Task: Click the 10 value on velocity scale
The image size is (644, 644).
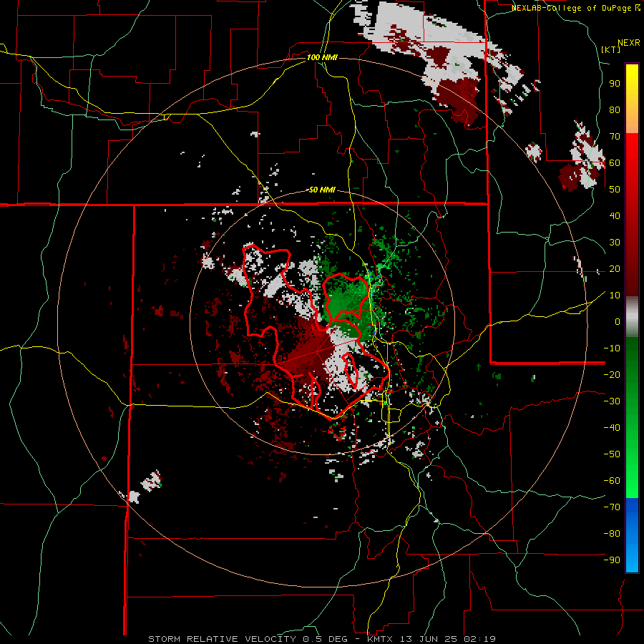Action: (x=615, y=296)
